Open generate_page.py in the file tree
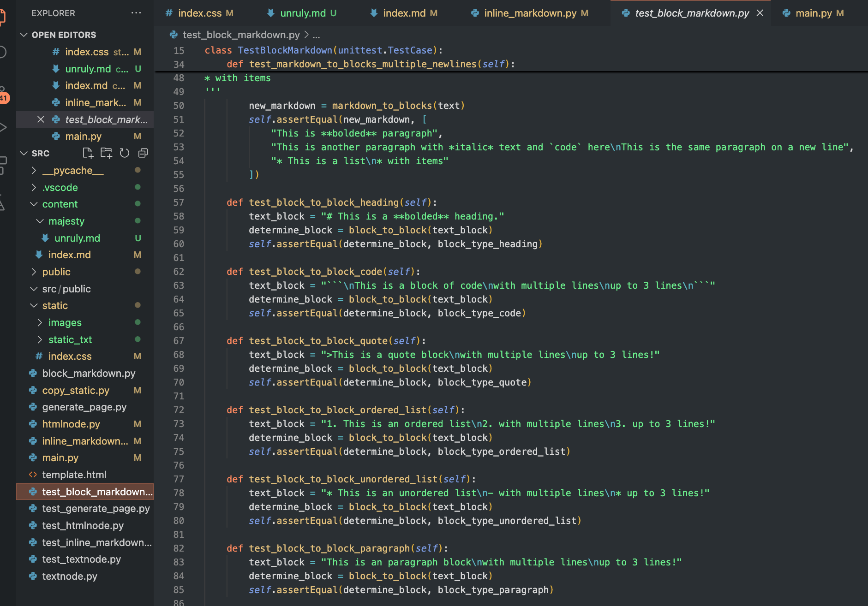The width and height of the screenshot is (868, 606). [85, 407]
